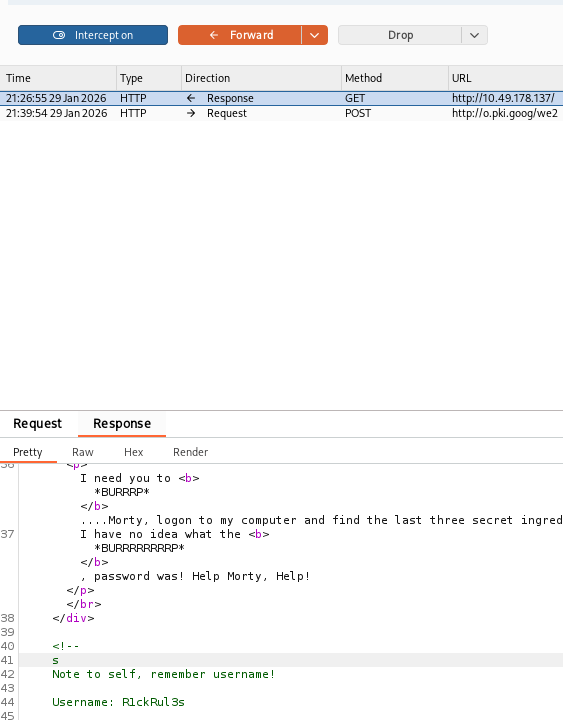
Task: Select the Hex view tab
Action: [x=134, y=452]
